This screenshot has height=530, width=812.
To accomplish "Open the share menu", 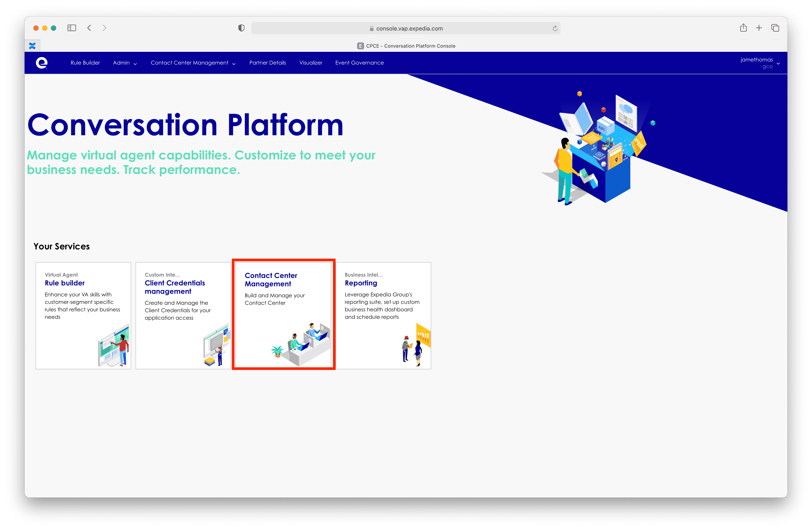I will point(743,28).
